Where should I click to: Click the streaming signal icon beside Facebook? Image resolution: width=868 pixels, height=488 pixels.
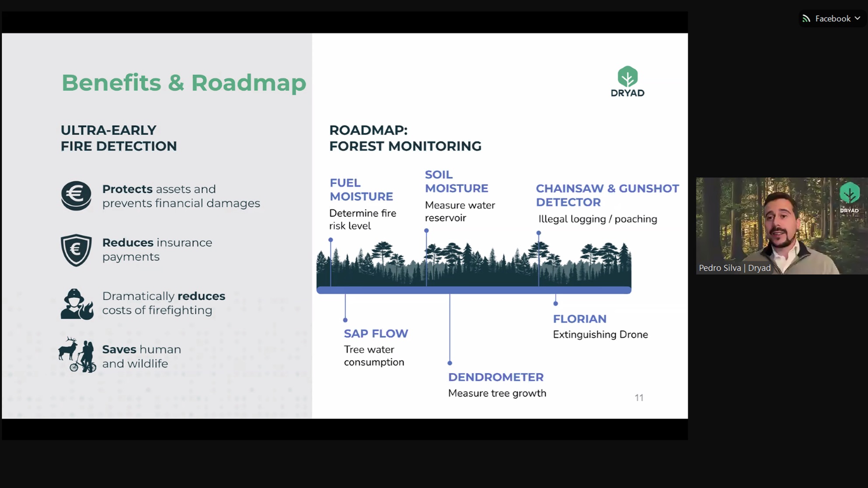pos(806,18)
